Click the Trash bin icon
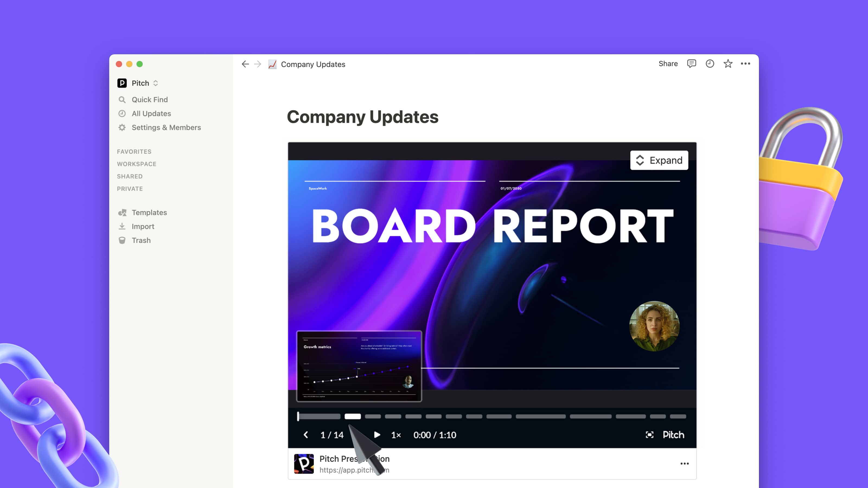868x488 pixels. point(122,240)
